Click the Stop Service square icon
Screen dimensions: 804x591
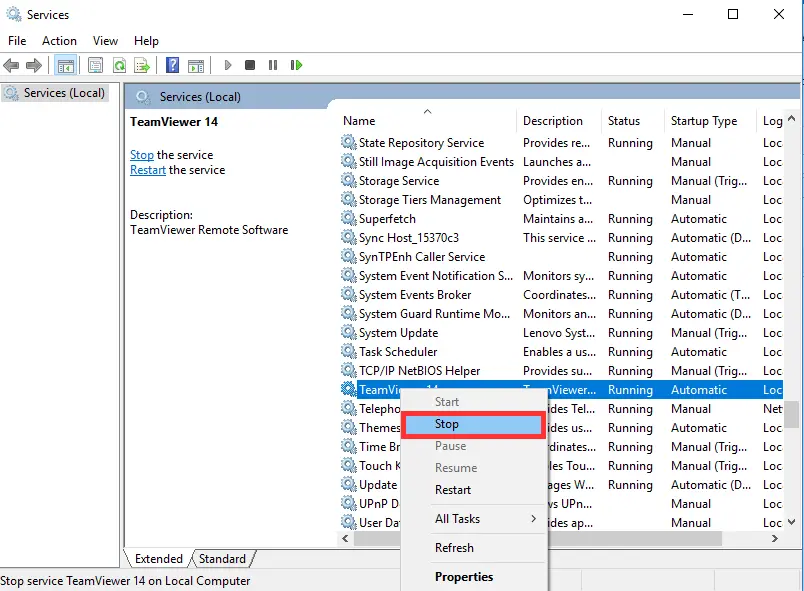[x=250, y=65]
